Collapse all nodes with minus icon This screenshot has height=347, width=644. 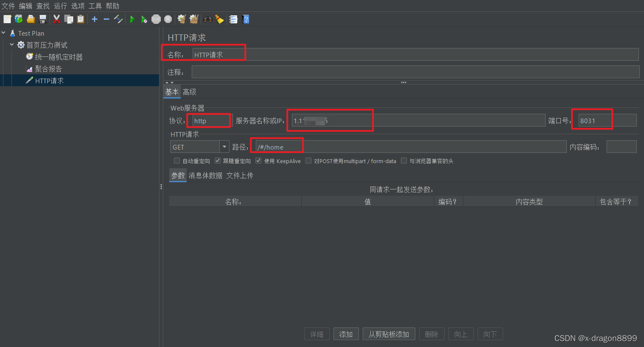[x=106, y=19]
